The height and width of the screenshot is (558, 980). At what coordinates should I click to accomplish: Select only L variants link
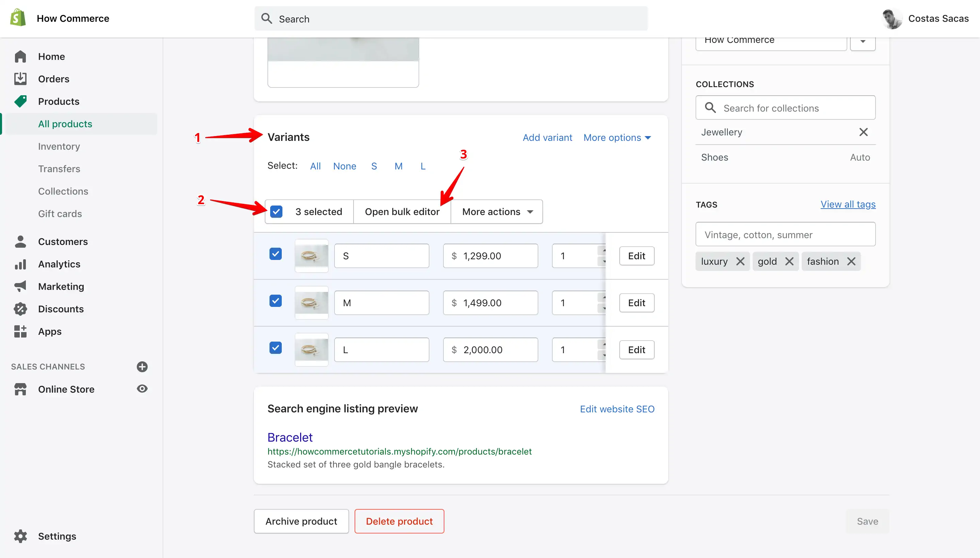click(423, 166)
